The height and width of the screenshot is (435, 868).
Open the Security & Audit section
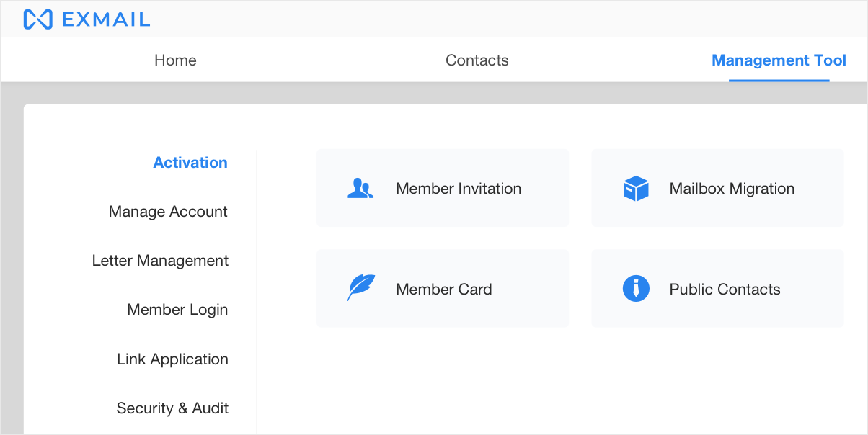[172, 408]
